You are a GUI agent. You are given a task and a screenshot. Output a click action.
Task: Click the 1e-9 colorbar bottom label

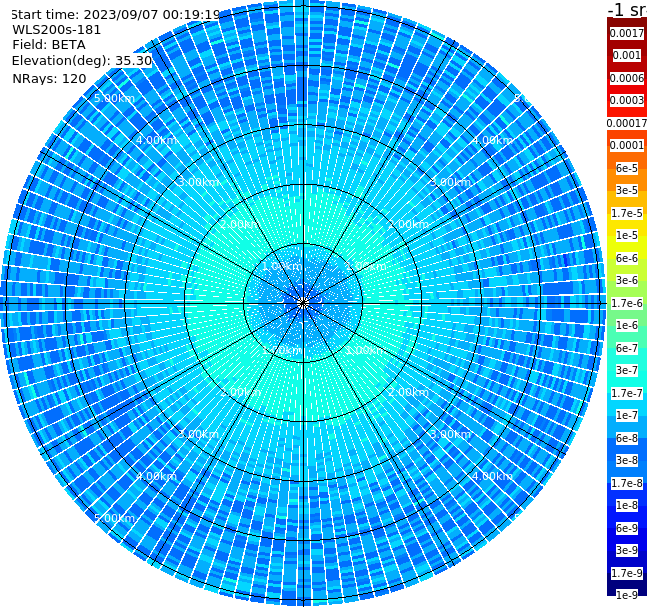(x=627, y=595)
